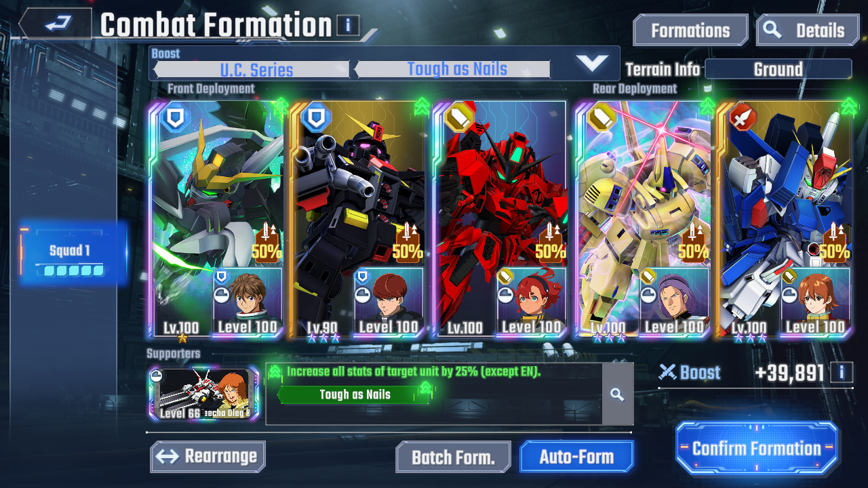Open U.C. Series boost selector
This screenshot has height=488, width=868.
[x=252, y=69]
